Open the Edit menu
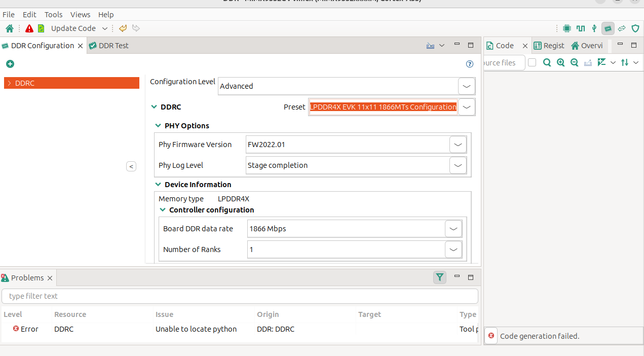This screenshot has height=356, width=644. pyautogui.click(x=29, y=15)
